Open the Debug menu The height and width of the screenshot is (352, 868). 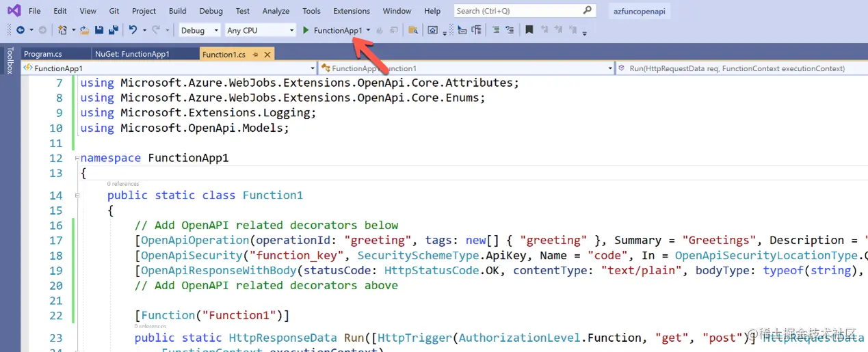[211, 11]
